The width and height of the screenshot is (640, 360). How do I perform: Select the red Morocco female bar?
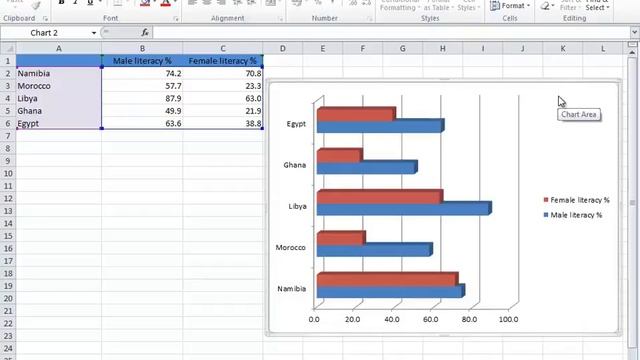[x=341, y=238]
